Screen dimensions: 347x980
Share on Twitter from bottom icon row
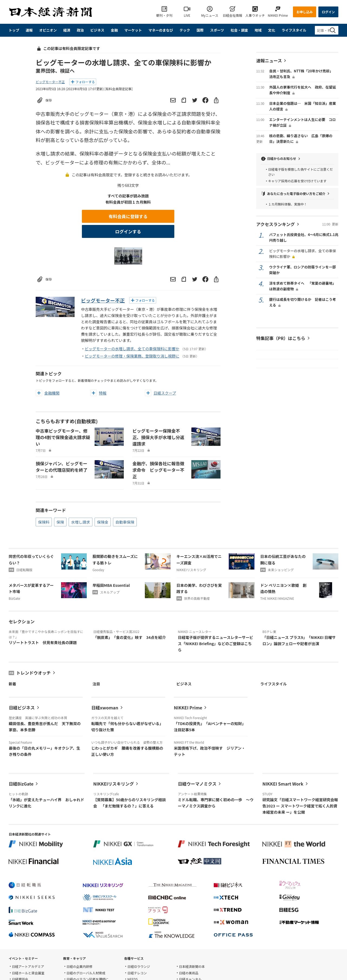click(x=195, y=279)
